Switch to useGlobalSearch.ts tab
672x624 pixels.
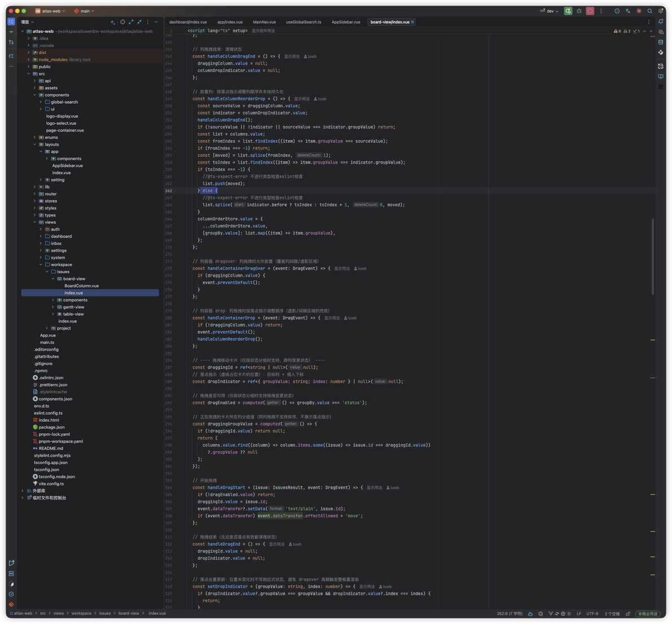303,22
